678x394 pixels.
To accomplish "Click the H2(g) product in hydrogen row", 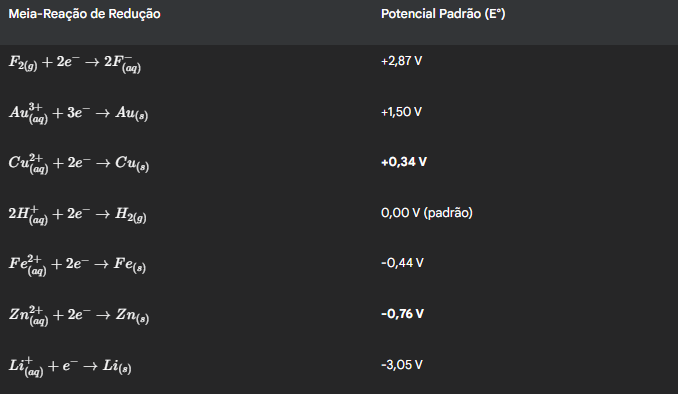I will [x=131, y=215].
